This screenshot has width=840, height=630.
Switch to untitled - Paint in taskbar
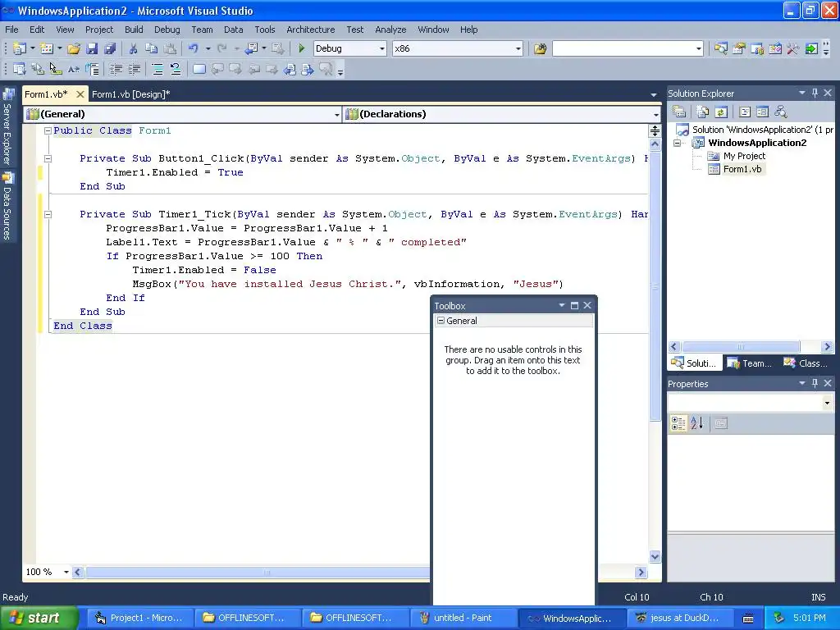463,618
